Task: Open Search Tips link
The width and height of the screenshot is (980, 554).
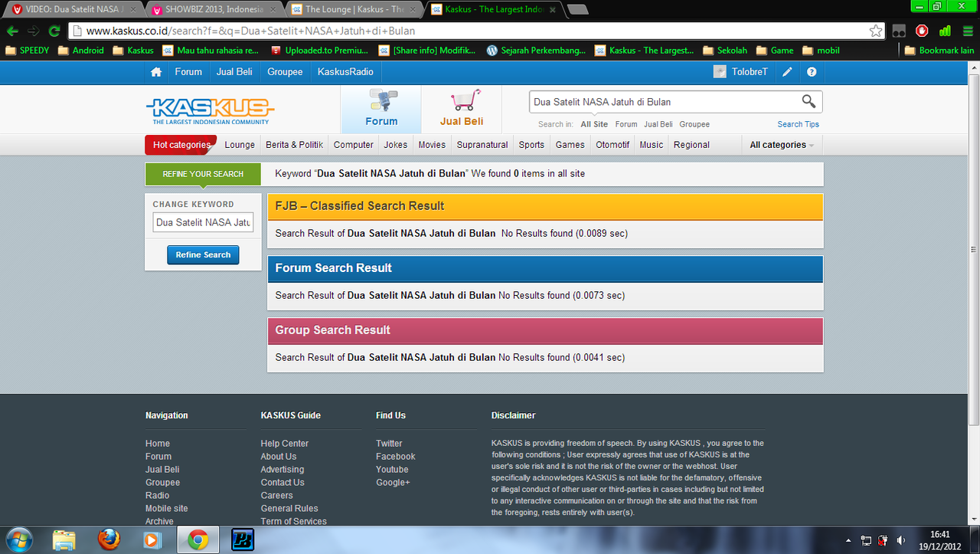Action: pos(798,124)
